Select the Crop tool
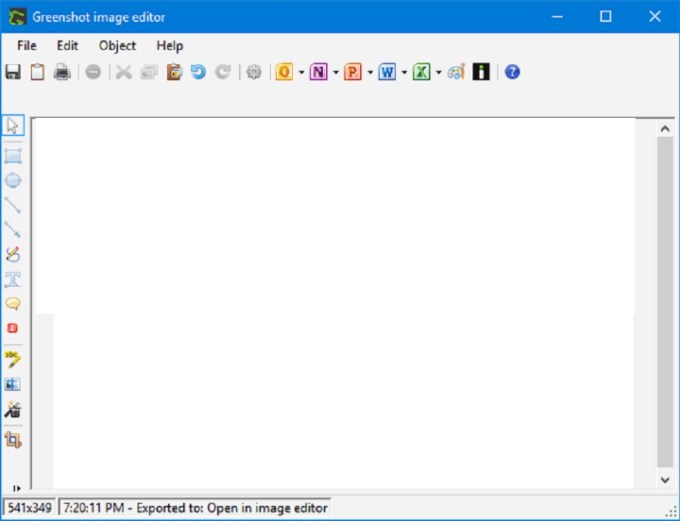This screenshot has width=680, height=521. tap(13, 440)
